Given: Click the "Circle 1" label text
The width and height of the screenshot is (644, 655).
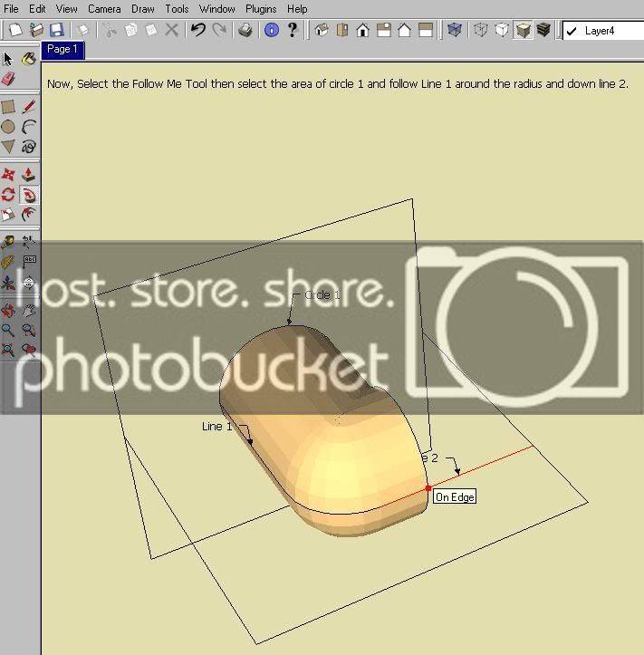Looking at the screenshot, I should 322,295.
